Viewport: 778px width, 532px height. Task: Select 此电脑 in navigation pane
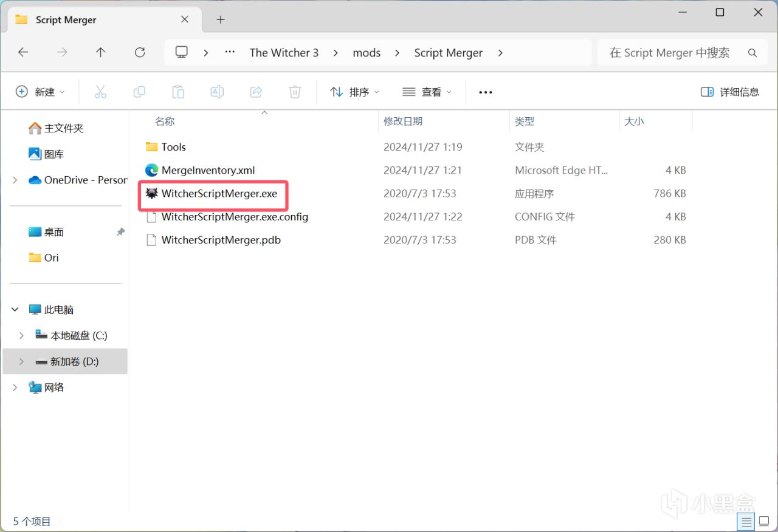51,310
